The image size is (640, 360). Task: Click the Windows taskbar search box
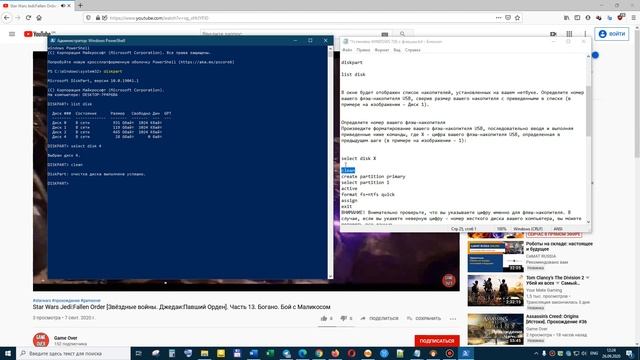click(73, 353)
